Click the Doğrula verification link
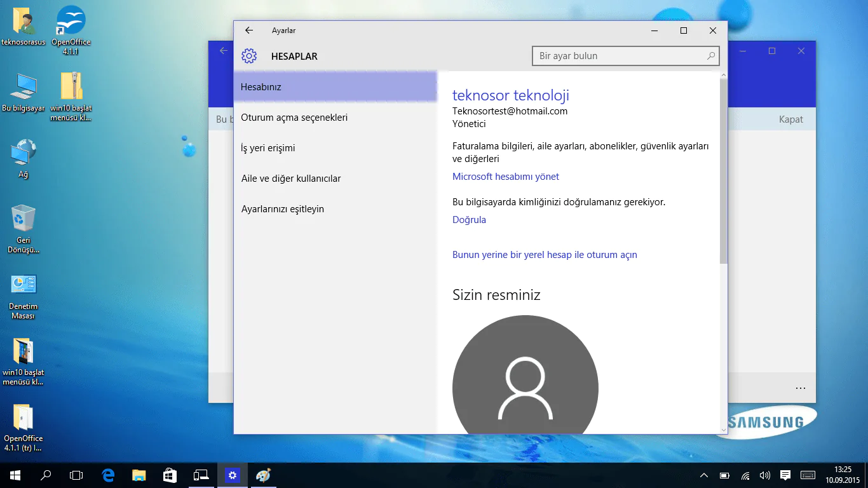This screenshot has width=868, height=488. pos(468,219)
